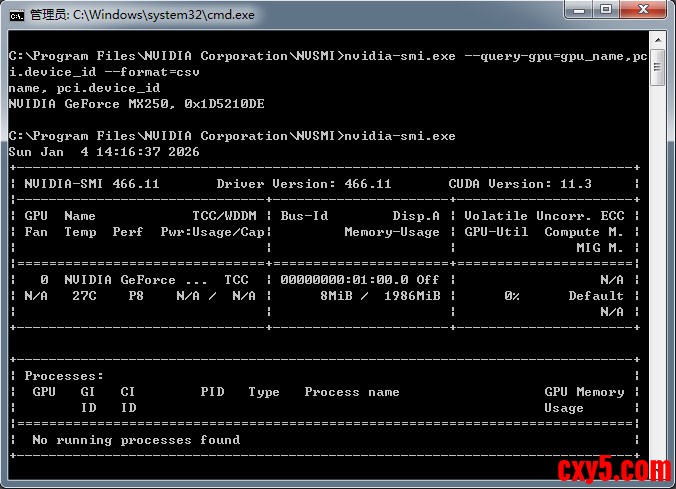Click 'Volatile Uncorr. ECC' header
This screenshot has width=676, height=489.
[544, 216]
